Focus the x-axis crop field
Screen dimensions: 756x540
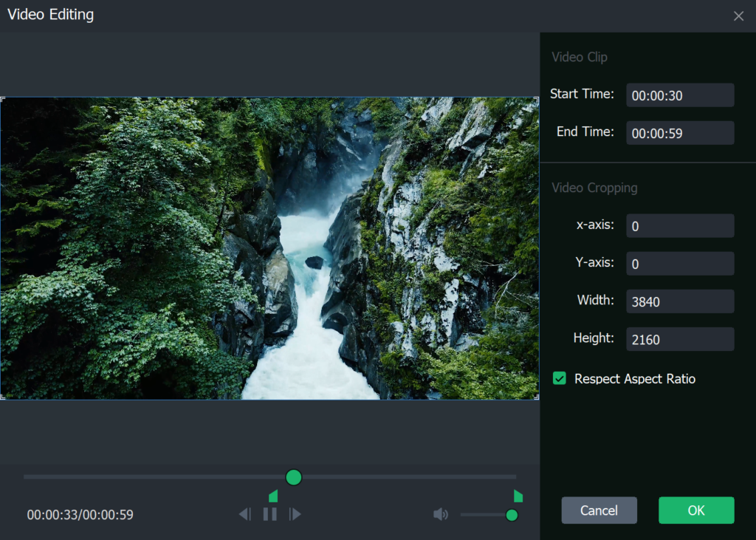click(680, 226)
